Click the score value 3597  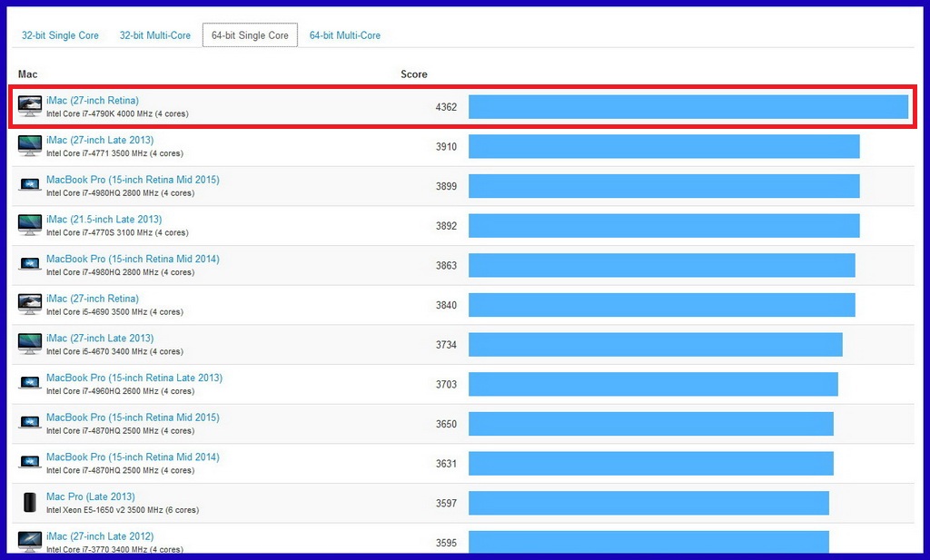[x=446, y=503]
